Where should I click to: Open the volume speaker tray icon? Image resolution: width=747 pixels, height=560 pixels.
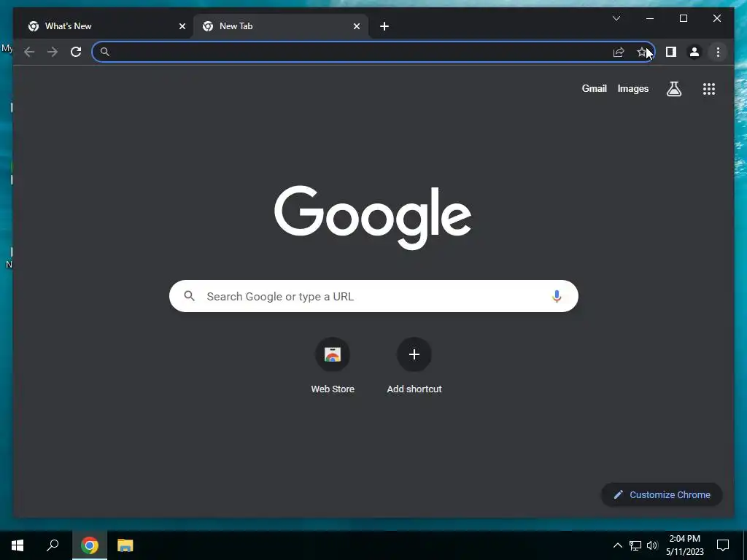click(x=652, y=545)
